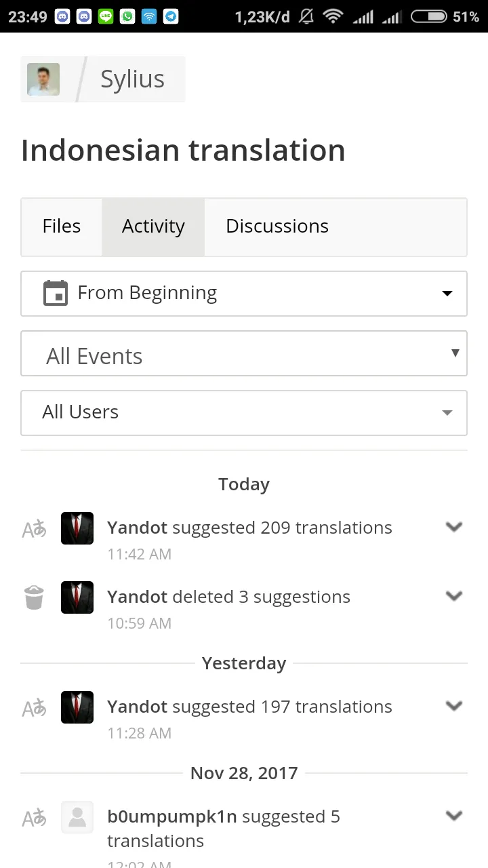This screenshot has height=868, width=488.
Task: Click the translation icon beside 197 translations
Action: coord(34,708)
